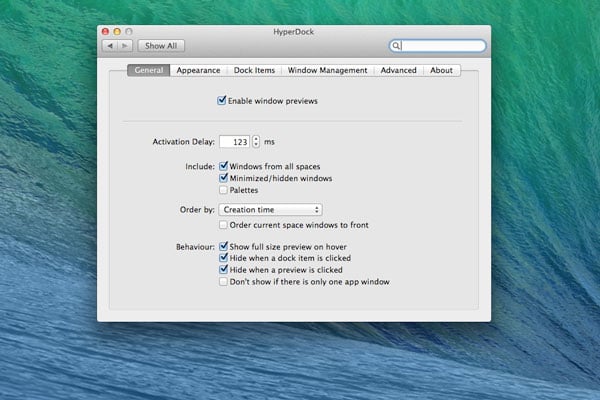This screenshot has width=600, height=400.
Task: Adjust Activation Delay stepper arrows
Action: (x=256, y=142)
